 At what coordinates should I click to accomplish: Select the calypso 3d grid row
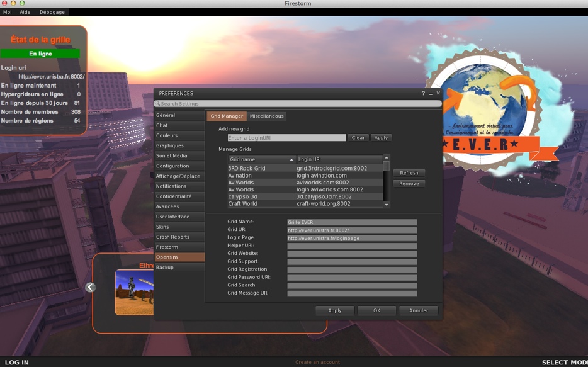305,197
